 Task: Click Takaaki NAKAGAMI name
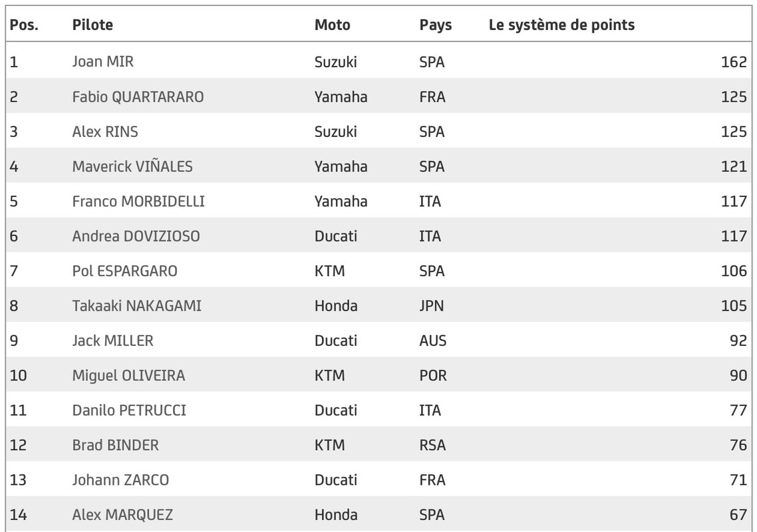tap(136, 306)
